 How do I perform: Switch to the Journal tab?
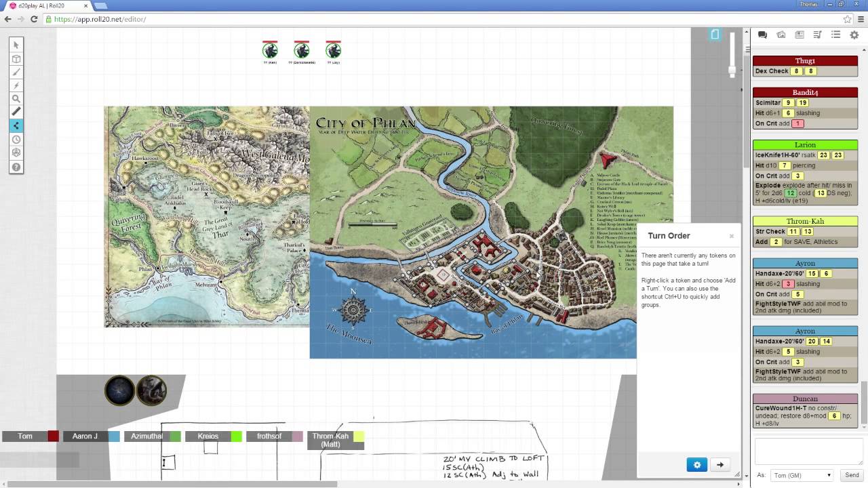coord(800,35)
